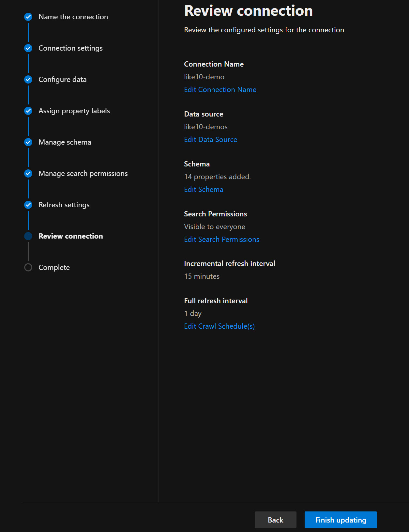
Task: Click the Connection settings step checkmark icon
Action: tap(28, 48)
